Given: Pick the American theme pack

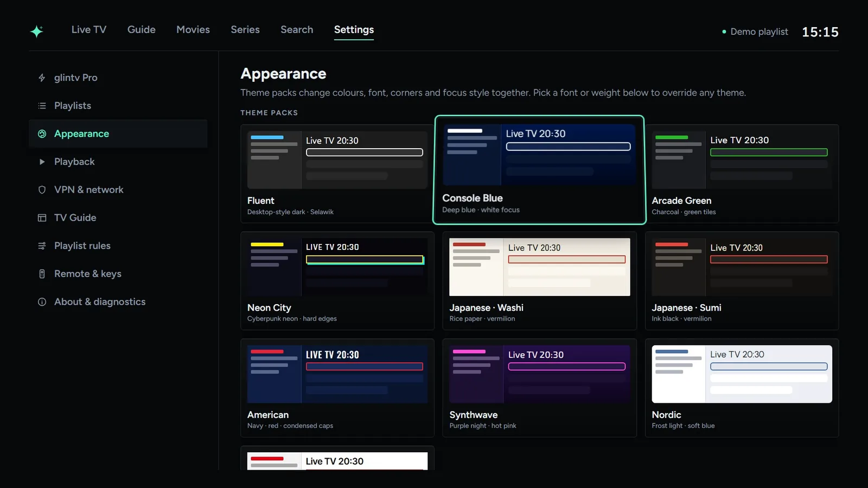Looking at the screenshot, I should (x=337, y=388).
